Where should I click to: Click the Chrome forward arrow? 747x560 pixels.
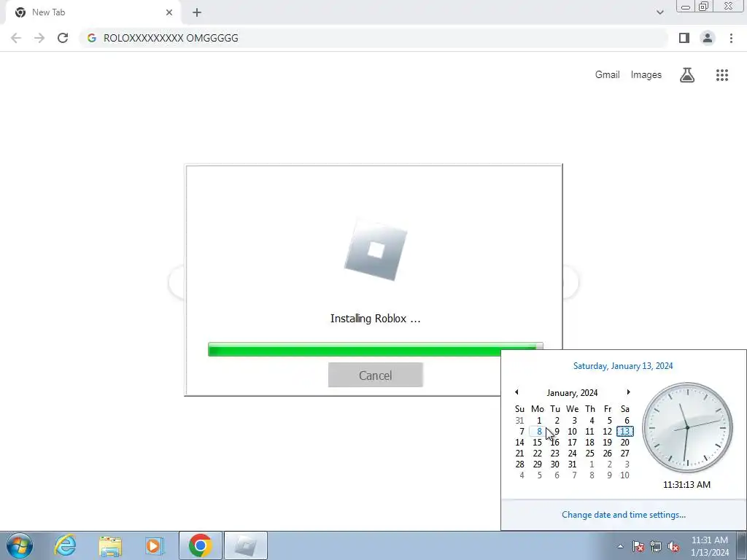click(39, 38)
